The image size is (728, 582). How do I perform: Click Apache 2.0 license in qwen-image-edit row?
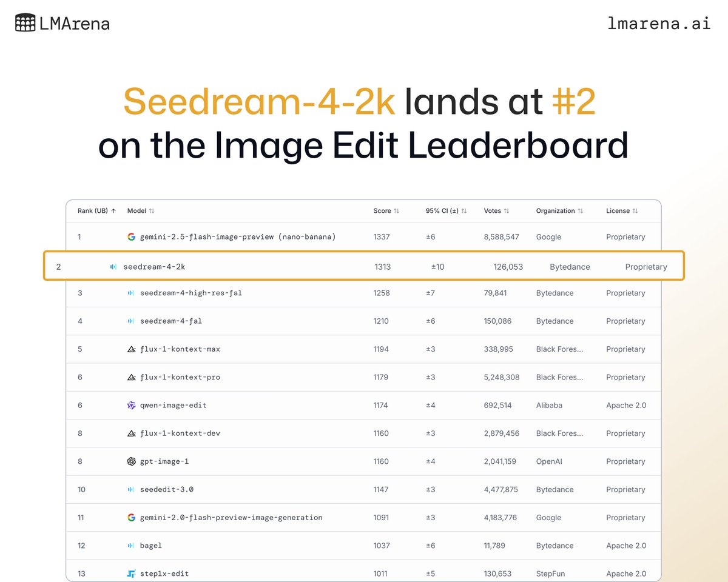(x=626, y=405)
